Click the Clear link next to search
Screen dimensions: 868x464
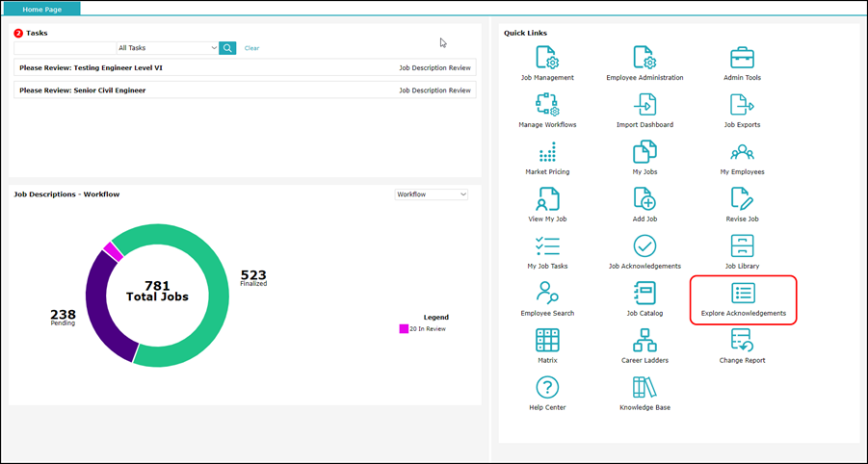point(251,48)
